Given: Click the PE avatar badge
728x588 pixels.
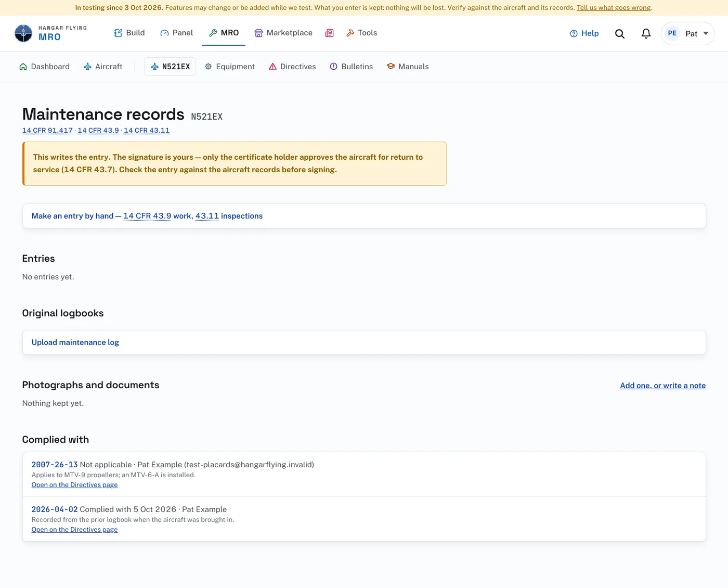Looking at the screenshot, I should click(672, 33).
